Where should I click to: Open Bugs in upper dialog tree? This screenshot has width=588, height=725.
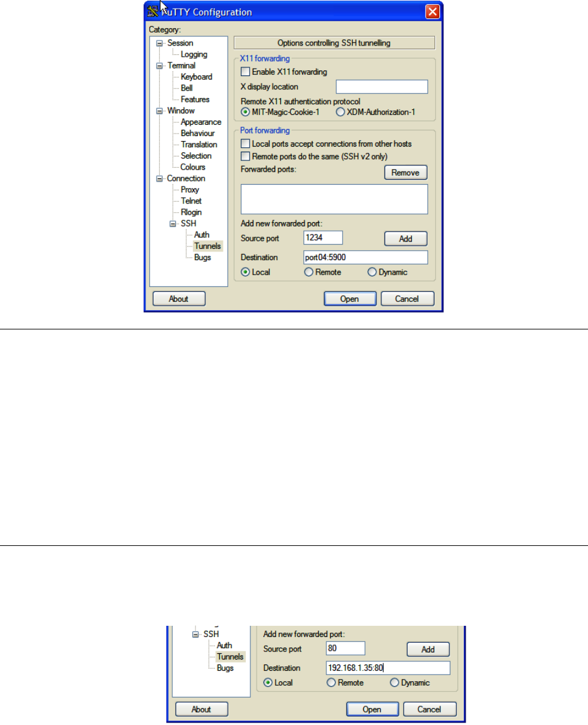202,258
